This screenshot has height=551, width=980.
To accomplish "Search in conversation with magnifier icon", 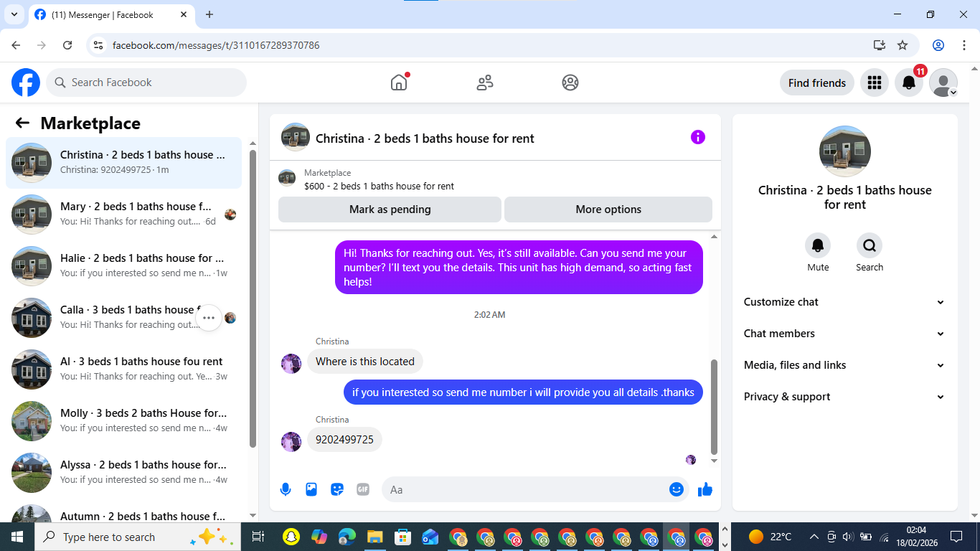I will click(x=870, y=245).
